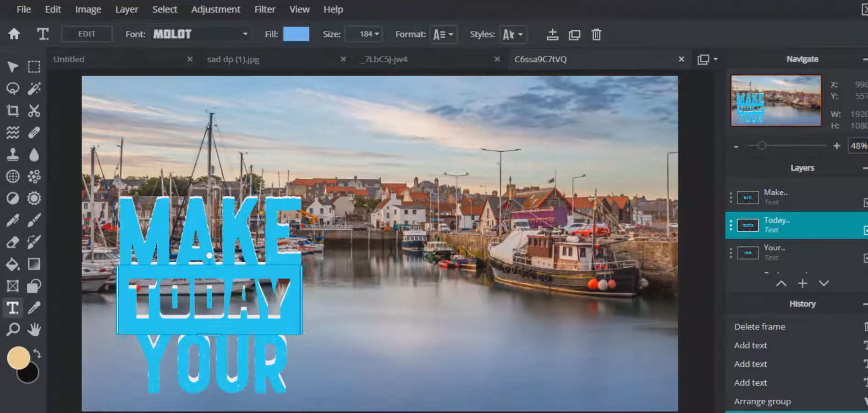Viewport: 868px width, 413px height.
Task: Expand the Styles dropdown
Action: tap(513, 34)
